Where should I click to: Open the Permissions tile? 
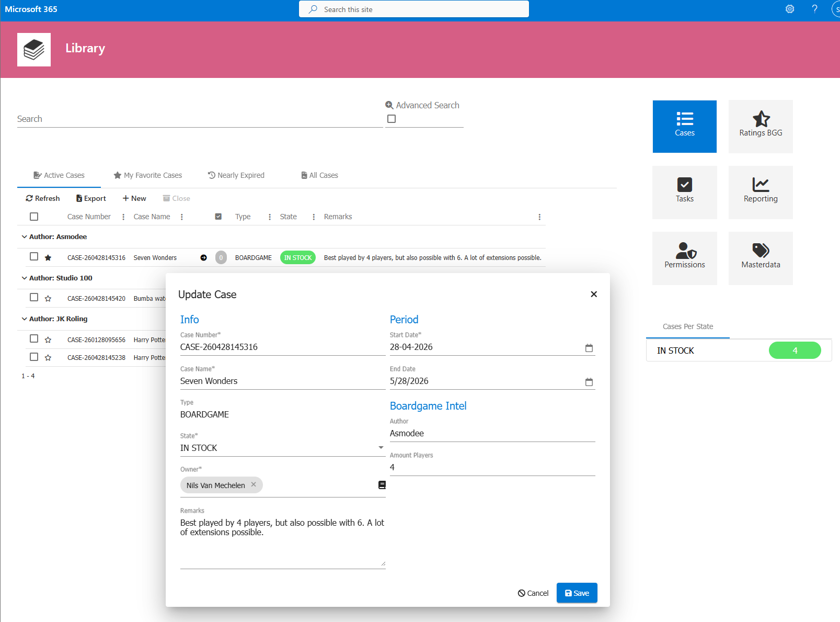pyautogui.click(x=684, y=258)
